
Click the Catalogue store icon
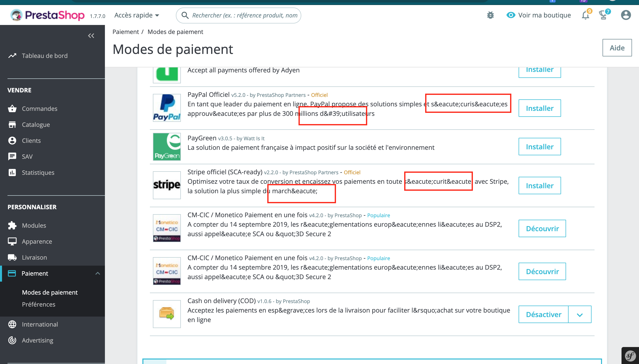point(12,125)
